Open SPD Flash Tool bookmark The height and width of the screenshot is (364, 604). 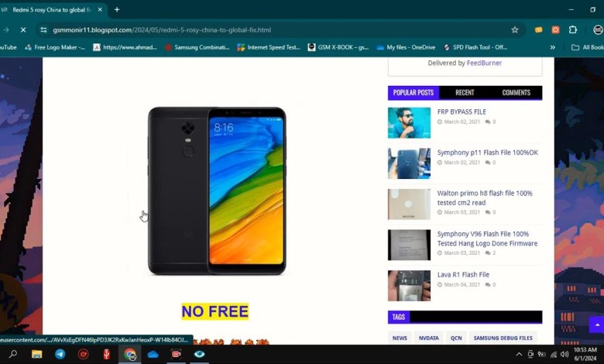tap(475, 47)
